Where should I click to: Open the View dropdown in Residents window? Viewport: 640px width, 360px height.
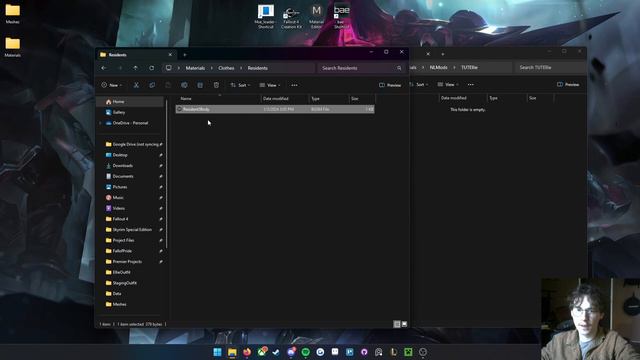tap(270, 85)
